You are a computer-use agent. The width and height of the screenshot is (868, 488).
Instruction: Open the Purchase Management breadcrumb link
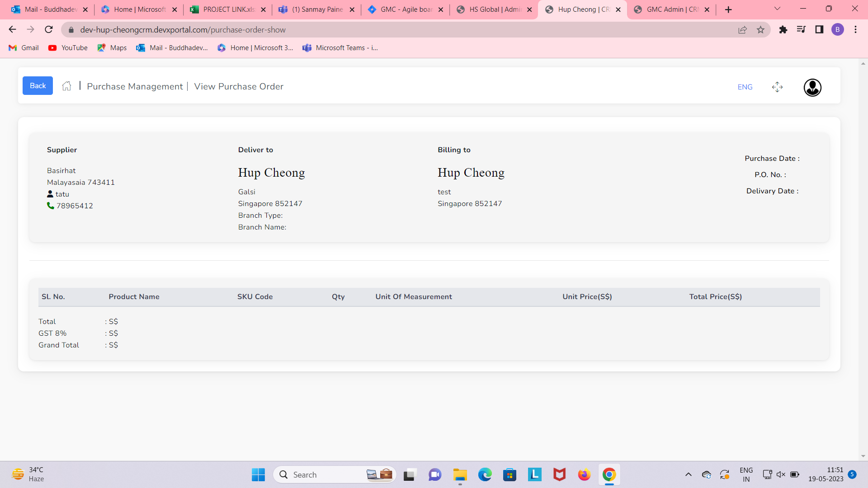pos(135,86)
